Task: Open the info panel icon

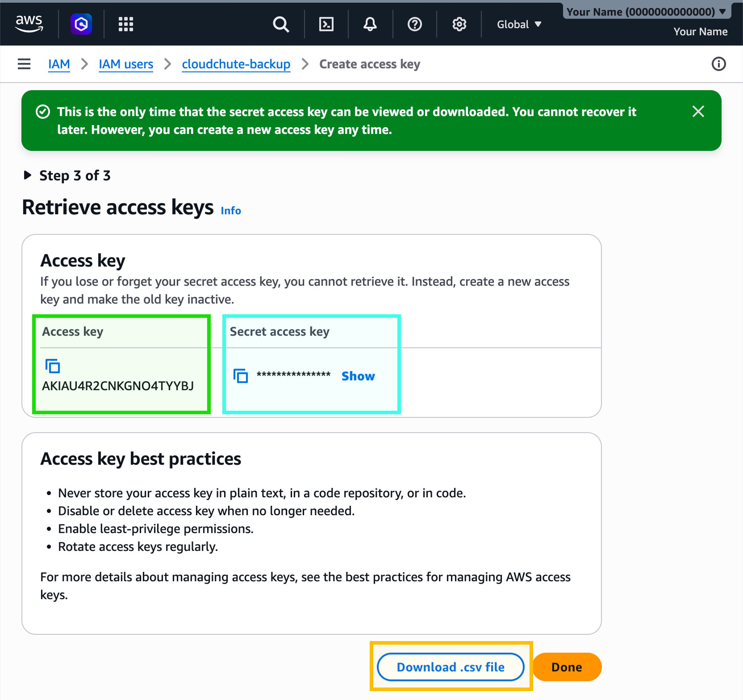Action: click(719, 64)
